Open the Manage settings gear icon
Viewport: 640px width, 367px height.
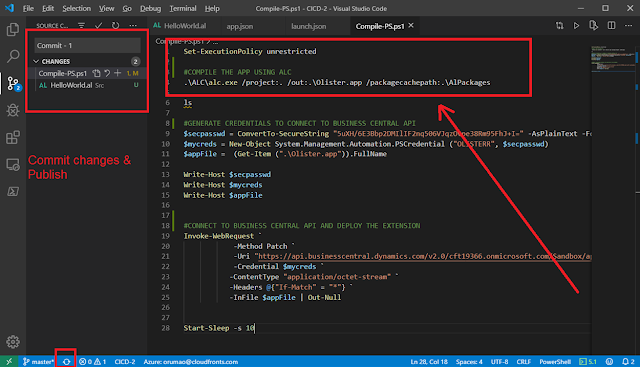pyautogui.click(x=13, y=342)
